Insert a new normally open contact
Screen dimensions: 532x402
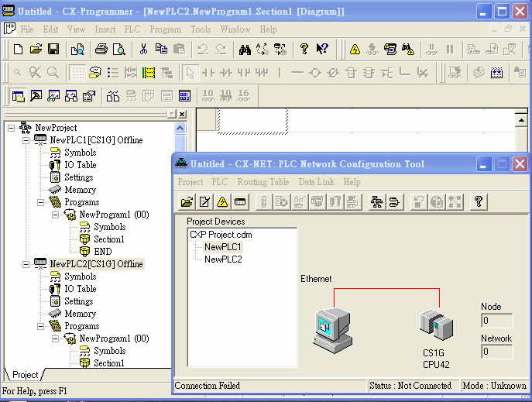click(x=208, y=73)
